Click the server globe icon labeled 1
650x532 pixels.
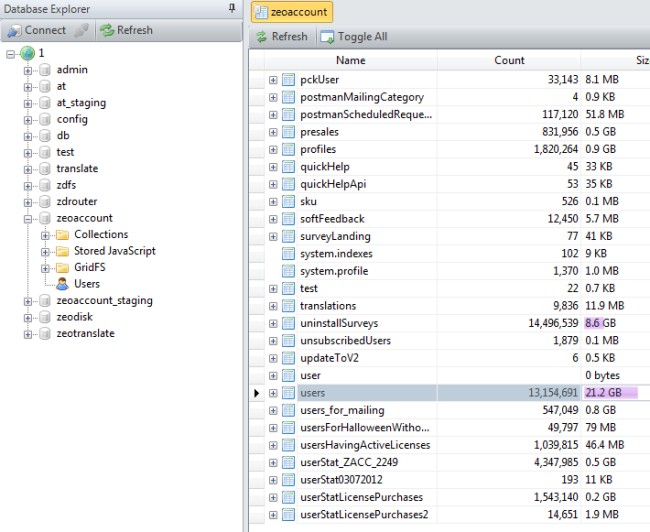pyautogui.click(x=27, y=53)
